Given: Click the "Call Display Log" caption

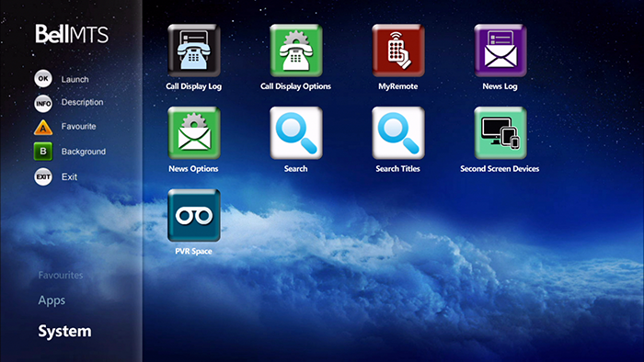Looking at the screenshot, I should [x=194, y=86].
